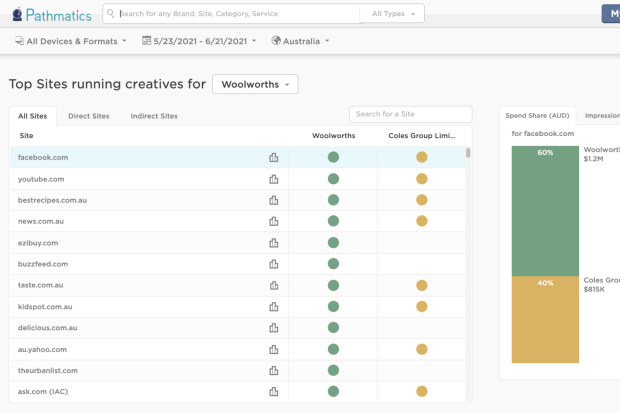Switch to the All Sites tab
The width and height of the screenshot is (620, 413).
click(32, 116)
